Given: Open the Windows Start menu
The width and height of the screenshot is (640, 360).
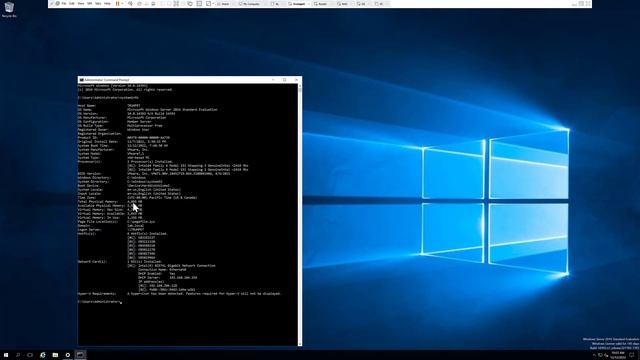Looking at the screenshot, I should point(6,355).
